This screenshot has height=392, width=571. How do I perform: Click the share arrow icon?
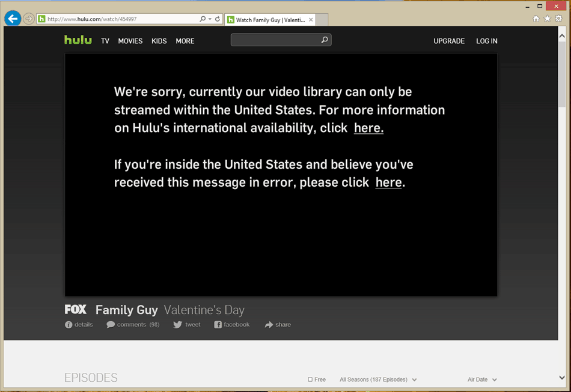click(269, 325)
